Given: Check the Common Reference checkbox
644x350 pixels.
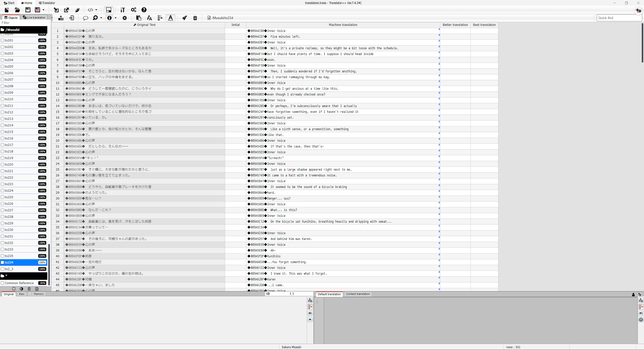Looking at the screenshot, I should (x=3, y=283).
